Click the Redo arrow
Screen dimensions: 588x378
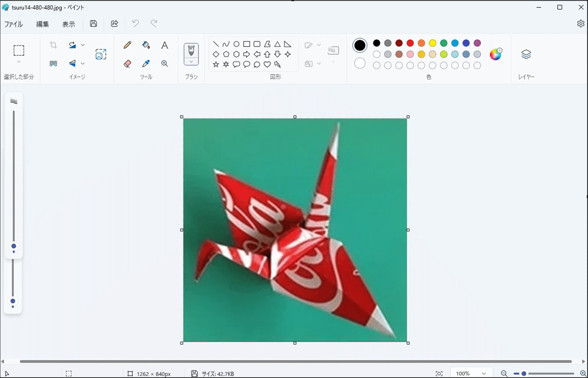[154, 24]
